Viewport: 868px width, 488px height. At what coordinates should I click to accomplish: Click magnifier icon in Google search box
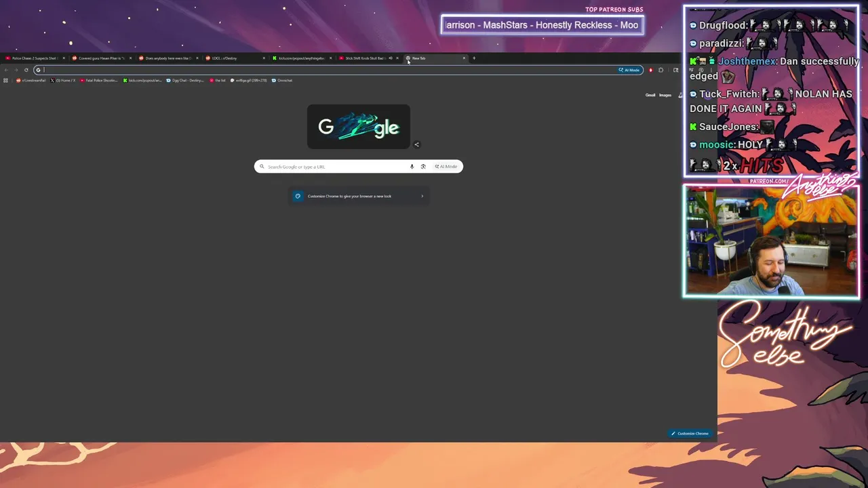point(262,167)
